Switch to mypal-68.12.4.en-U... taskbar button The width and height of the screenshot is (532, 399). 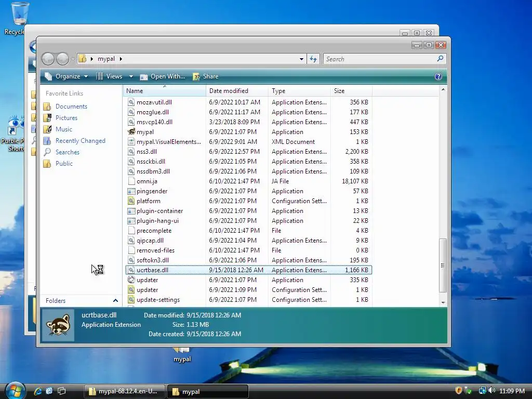point(125,391)
